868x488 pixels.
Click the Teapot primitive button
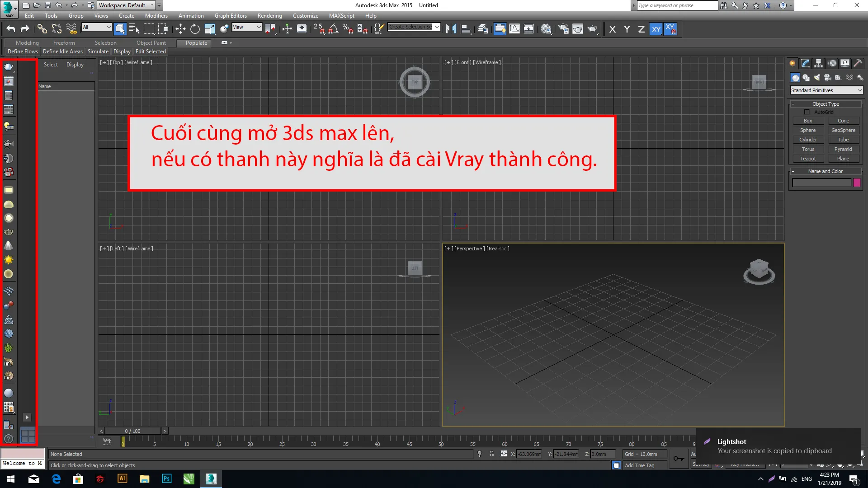pyautogui.click(x=808, y=159)
